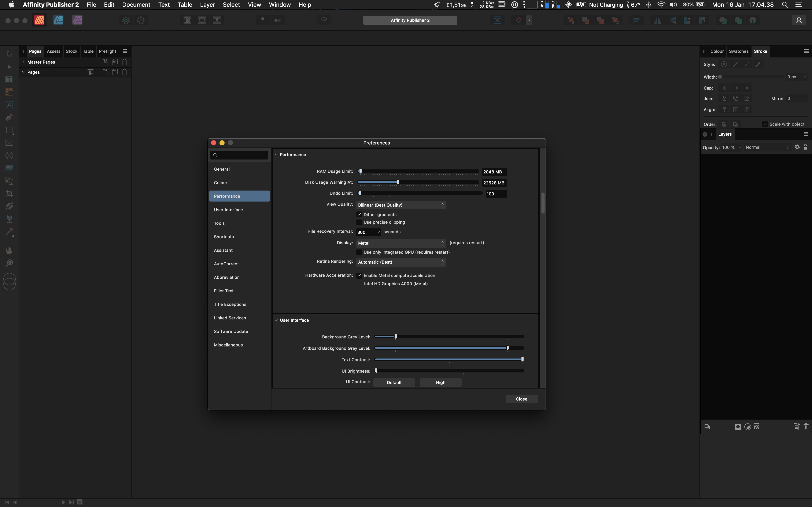Select the View hand tool
812x507 pixels.
point(9,251)
